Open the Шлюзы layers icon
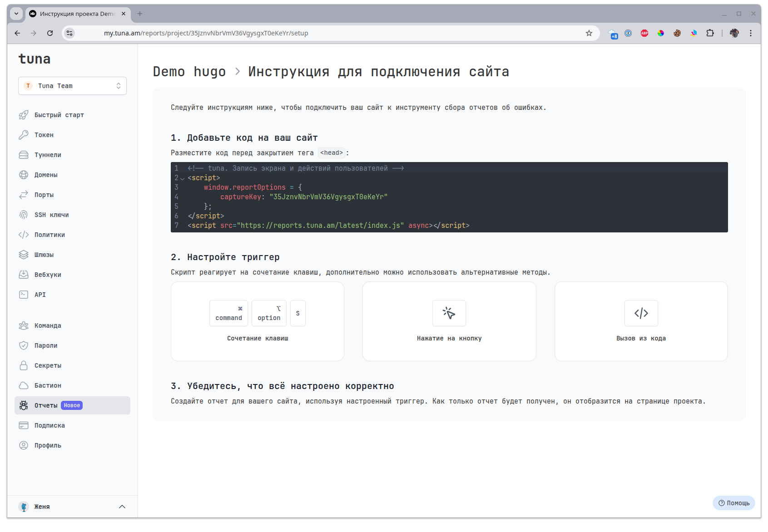Viewport: 768px width, 532px height. click(x=24, y=255)
